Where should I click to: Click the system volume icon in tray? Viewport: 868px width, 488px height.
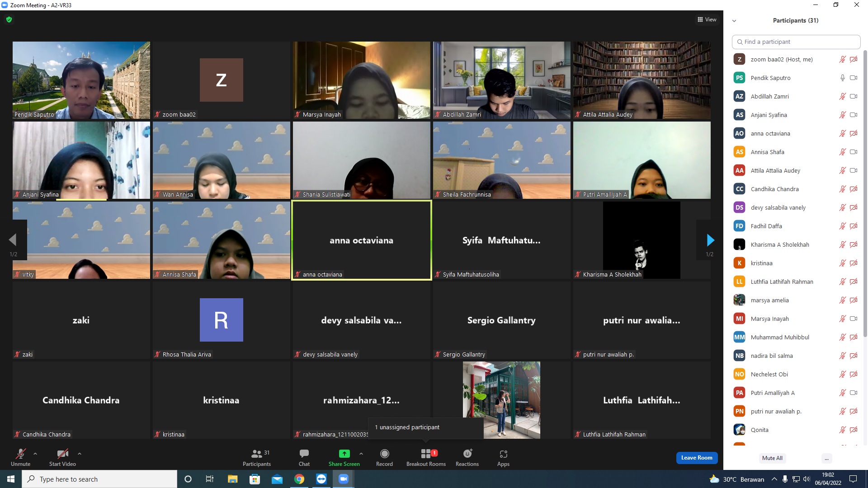807,479
